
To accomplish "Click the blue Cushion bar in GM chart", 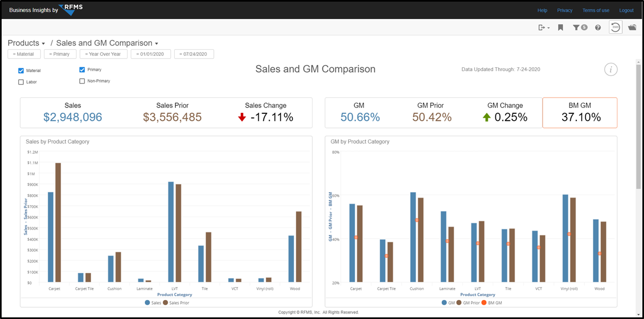I will 413,237.
